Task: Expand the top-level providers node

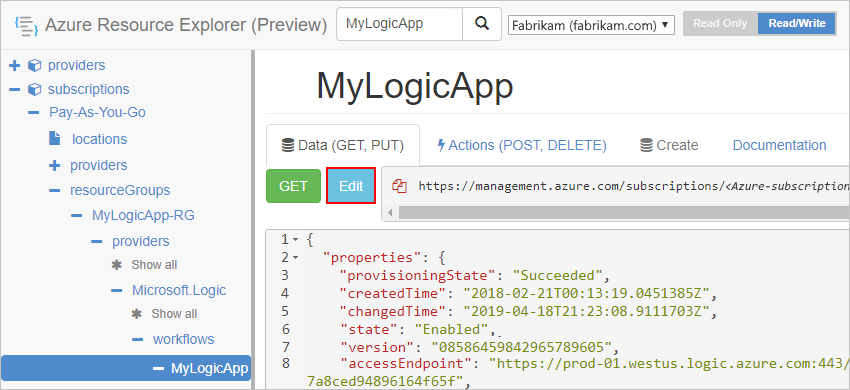Action: (15, 66)
